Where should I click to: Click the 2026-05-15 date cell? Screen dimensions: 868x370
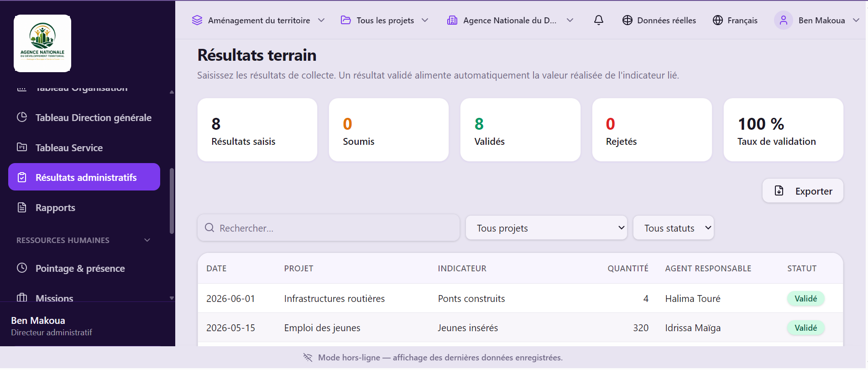230,328
